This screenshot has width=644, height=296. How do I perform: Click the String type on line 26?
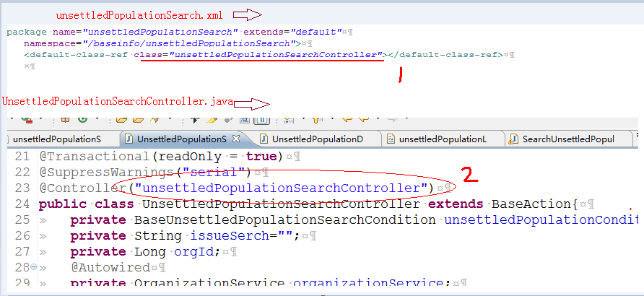pyautogui.click(x=158, y=235)
